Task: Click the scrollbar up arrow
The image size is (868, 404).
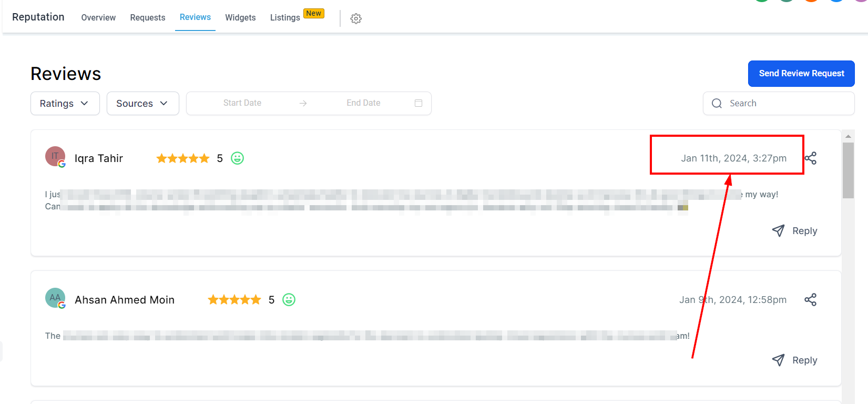Action: coord(848,136)
